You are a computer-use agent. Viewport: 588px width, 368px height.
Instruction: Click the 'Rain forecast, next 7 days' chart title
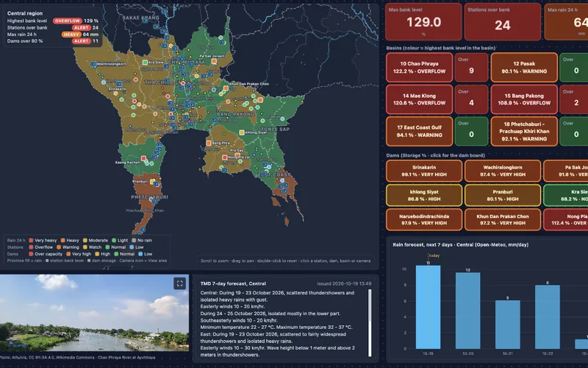click(x=461, y=245)
